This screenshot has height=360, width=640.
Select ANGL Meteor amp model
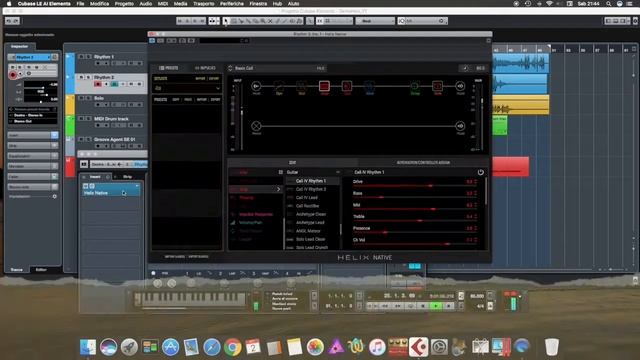[x=308, y=231]
